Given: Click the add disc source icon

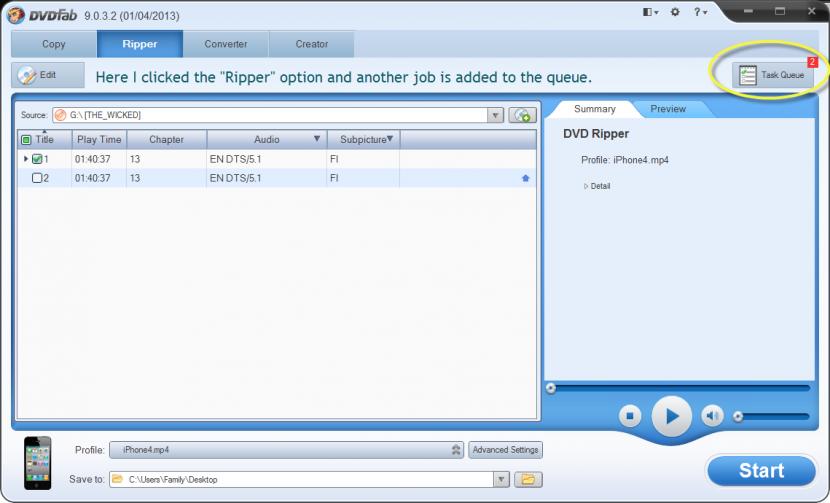Looking at the screenshot, I should point(522,115).
